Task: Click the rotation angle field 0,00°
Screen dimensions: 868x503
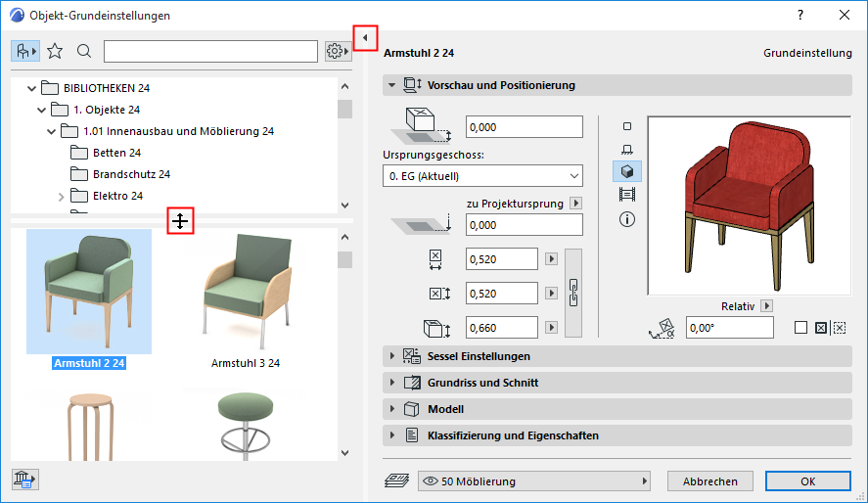Action: (x=730, y=328)
